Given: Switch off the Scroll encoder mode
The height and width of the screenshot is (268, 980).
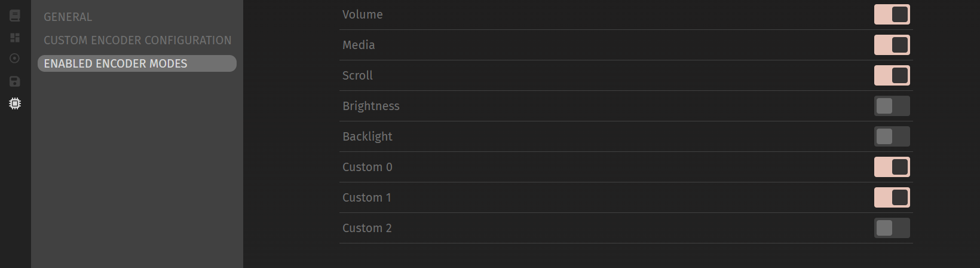Looking at the screenshot, I should [892, 75].
